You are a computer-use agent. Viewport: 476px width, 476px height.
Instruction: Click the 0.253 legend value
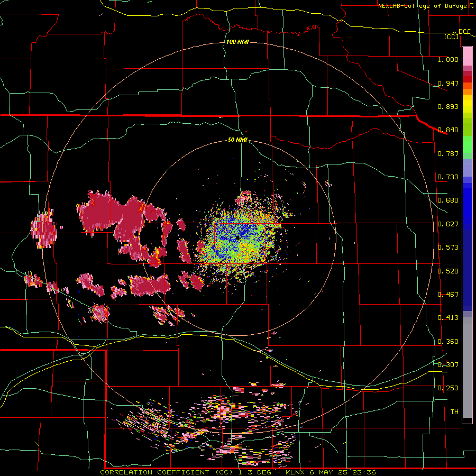[448, 388]
